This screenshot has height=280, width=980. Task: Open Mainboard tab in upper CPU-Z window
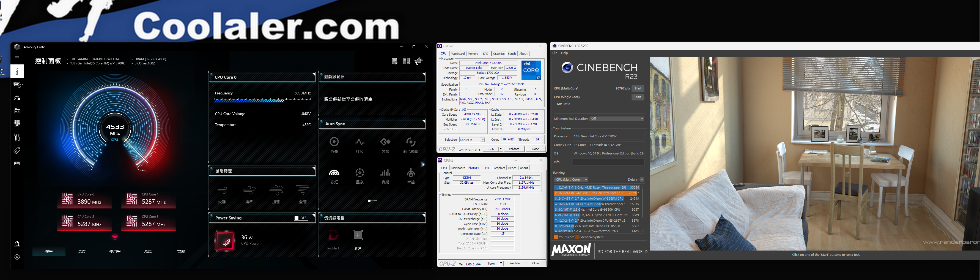click(x=458, y=54)
